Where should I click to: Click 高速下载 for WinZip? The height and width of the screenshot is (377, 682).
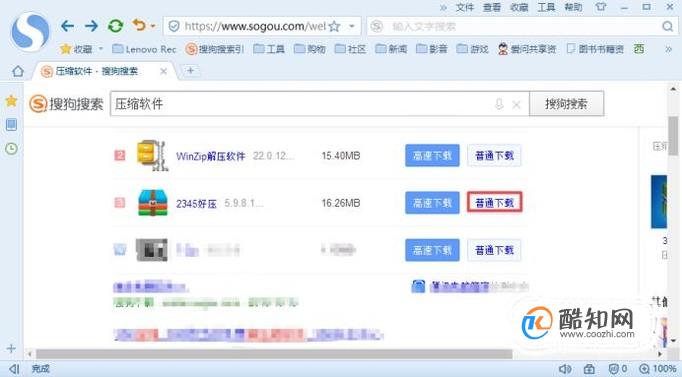click(x=432, y=155)
